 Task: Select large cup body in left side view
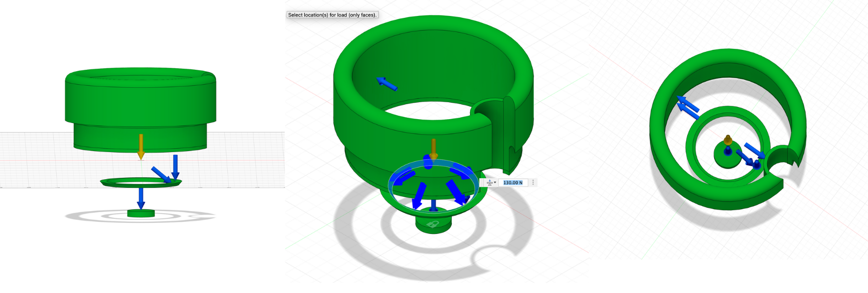(141, 97)
